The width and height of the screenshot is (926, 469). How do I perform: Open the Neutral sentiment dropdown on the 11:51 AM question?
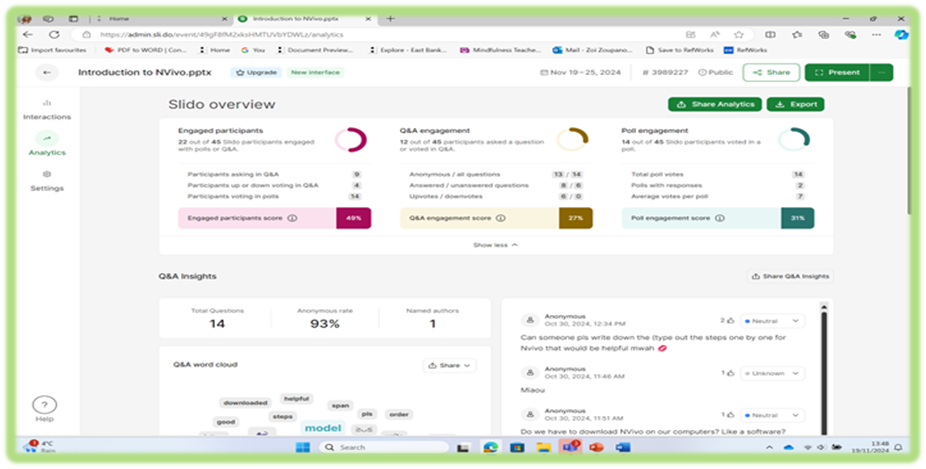click(x=772, y=415)
